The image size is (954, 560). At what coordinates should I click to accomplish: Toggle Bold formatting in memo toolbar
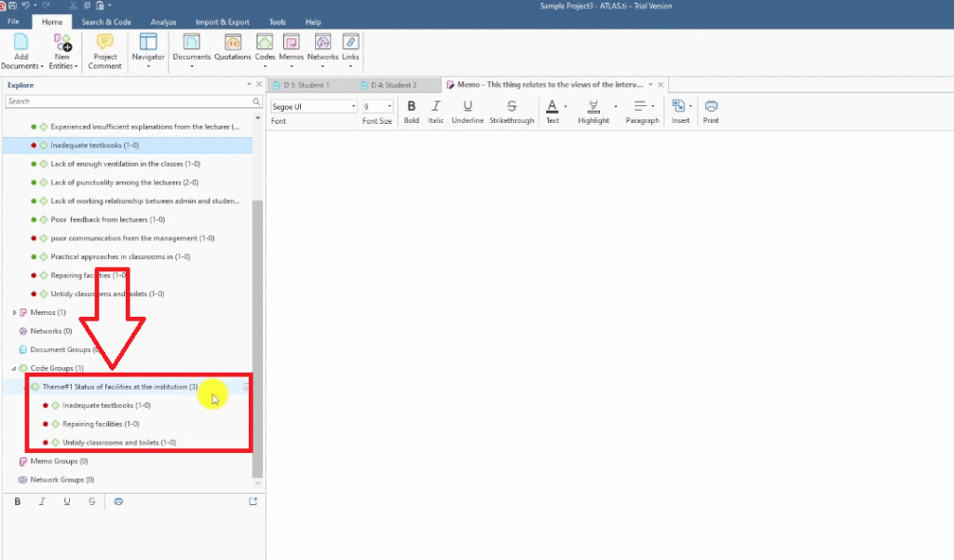(412, 106)
